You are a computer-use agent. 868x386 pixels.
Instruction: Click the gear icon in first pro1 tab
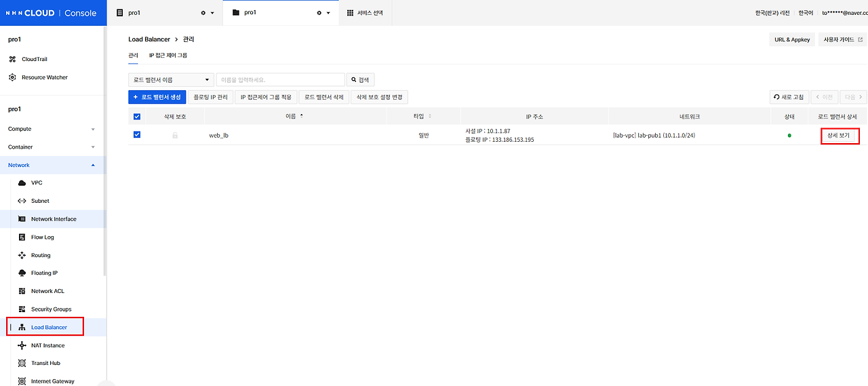tap(203, 13)
